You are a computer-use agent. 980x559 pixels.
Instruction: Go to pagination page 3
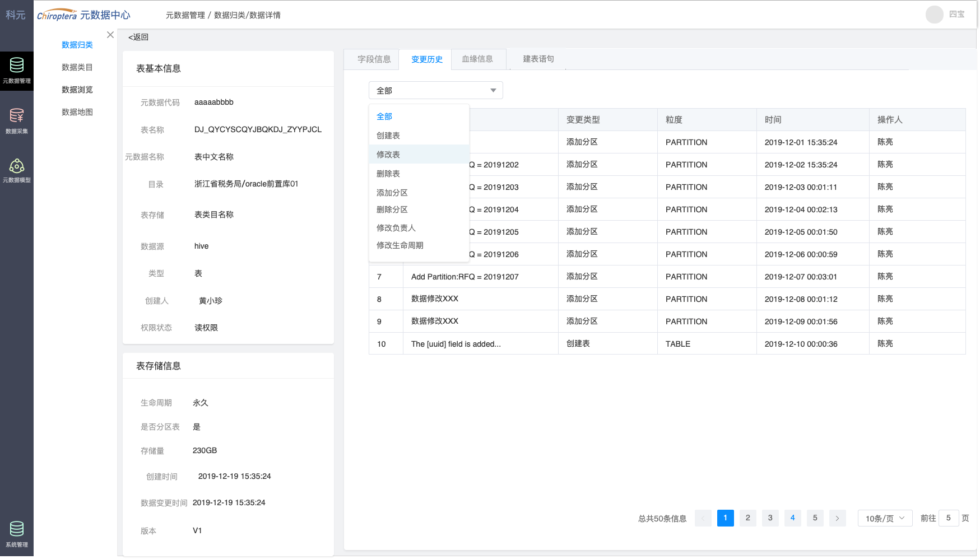click(770, 518)
